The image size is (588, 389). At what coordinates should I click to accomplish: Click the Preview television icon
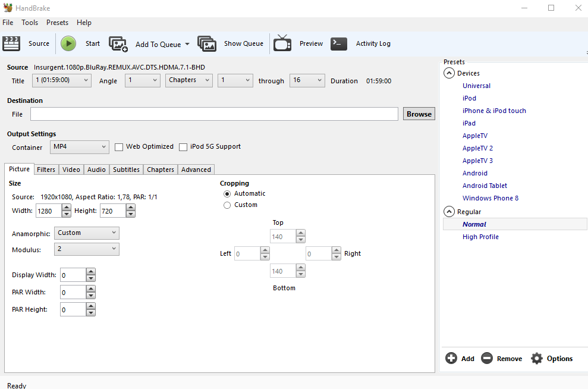[282, 43]
